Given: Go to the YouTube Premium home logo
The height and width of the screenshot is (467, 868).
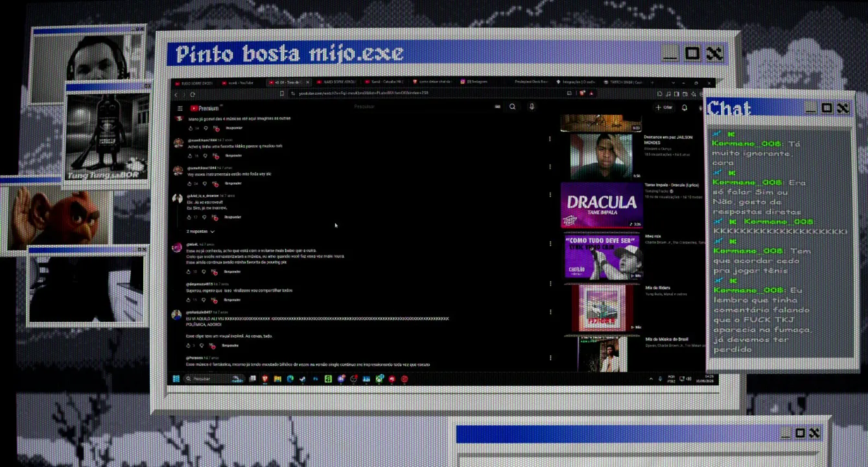Looking at the screenshot, I should click(205, 108).
